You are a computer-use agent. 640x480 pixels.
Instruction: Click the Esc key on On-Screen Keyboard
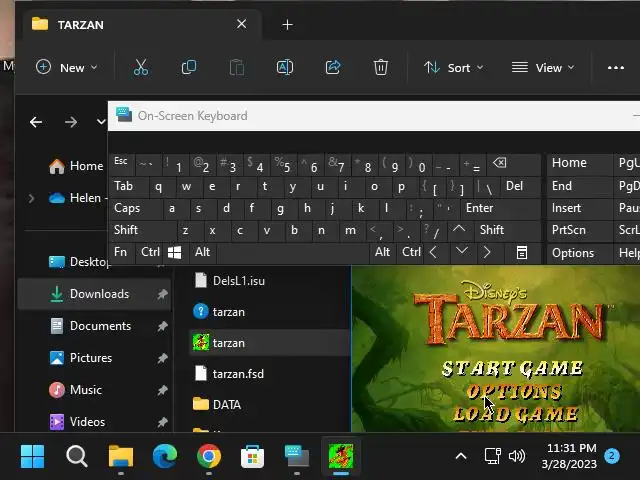click(x=121, y=164)
